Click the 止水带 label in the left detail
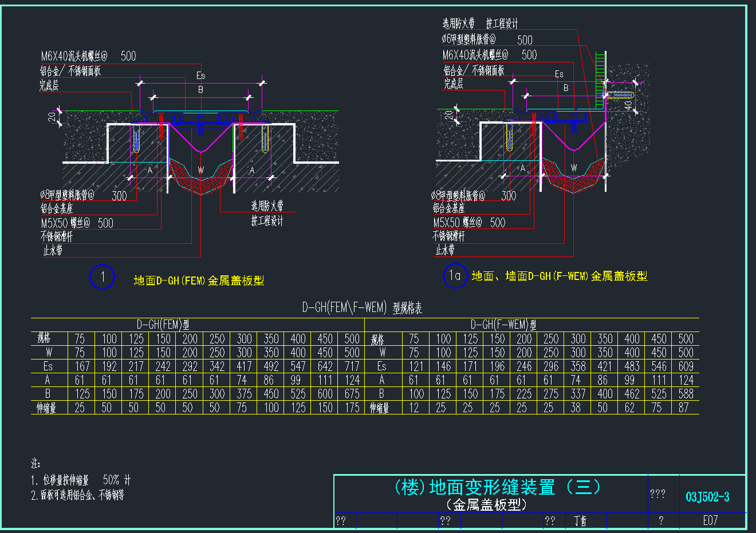 [53, 250]
